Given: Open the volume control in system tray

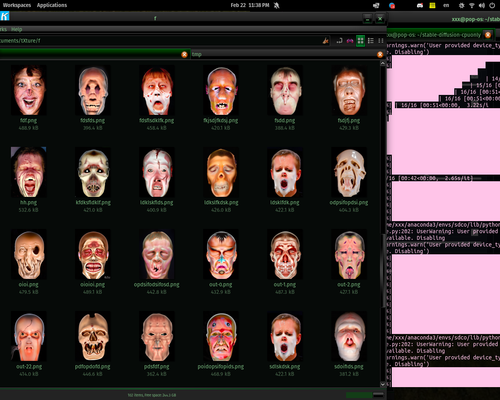Looking at the screenshot, I should click(x=482, y=5).
